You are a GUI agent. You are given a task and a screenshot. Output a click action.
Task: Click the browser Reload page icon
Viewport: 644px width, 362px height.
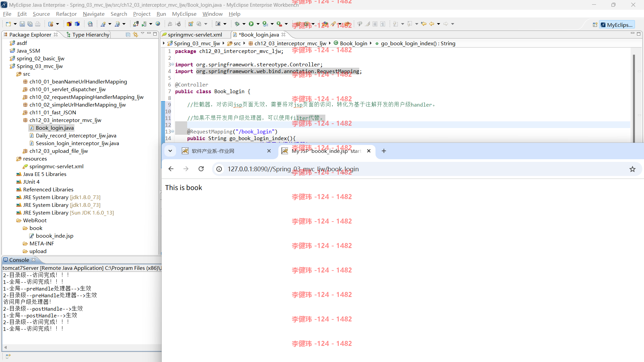coord(201,169)
